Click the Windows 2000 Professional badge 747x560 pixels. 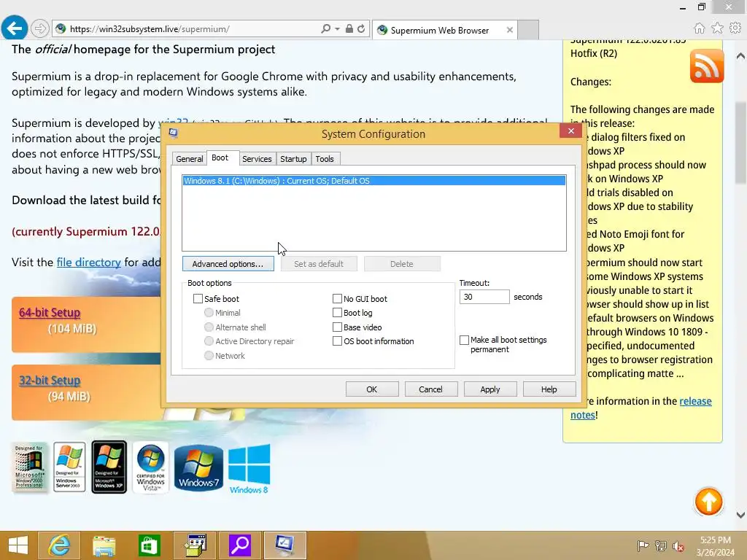(29, 467)
